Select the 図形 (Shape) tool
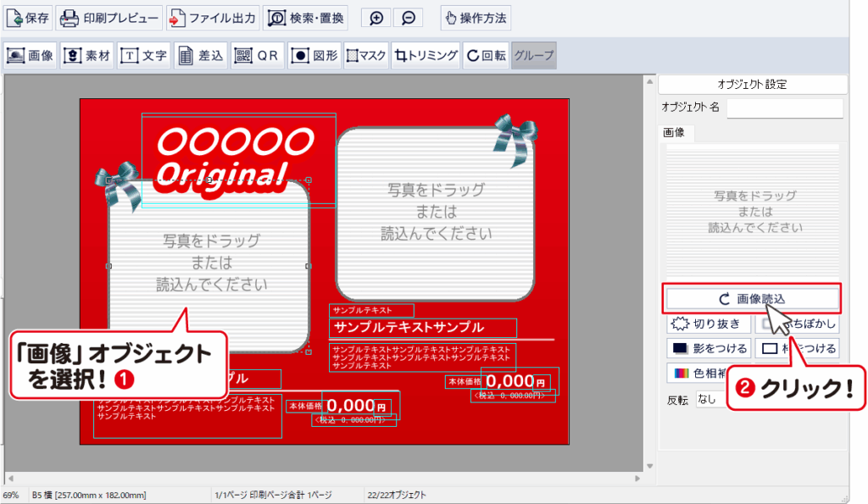This screenshot has width=868, height=504. tap(314, 56)
